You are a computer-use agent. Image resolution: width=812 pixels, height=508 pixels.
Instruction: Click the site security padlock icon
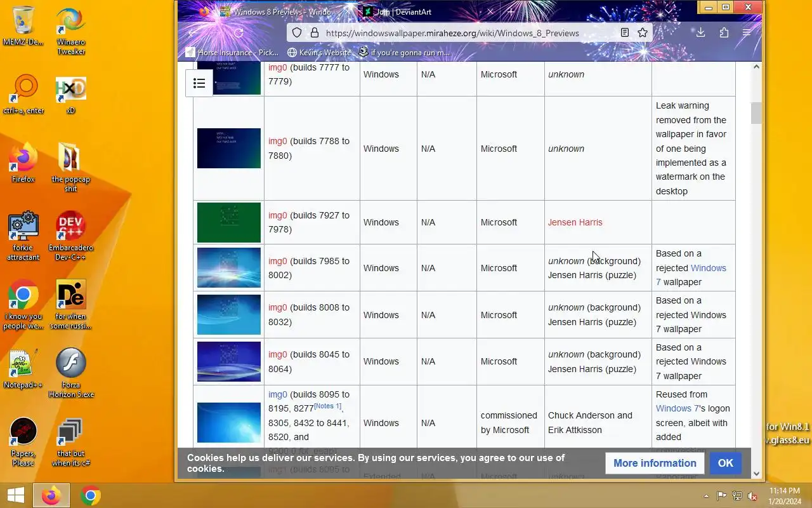pyautogui.click(x=314, y=32)
